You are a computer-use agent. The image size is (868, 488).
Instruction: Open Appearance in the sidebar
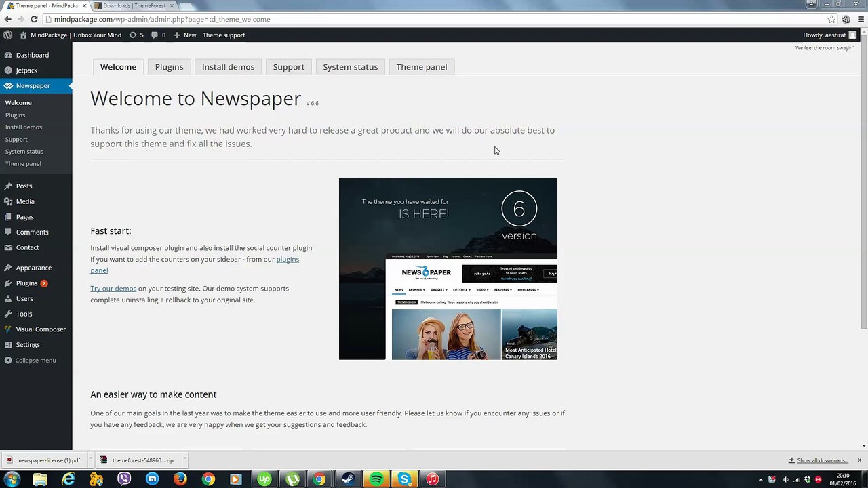click(x=33, y=268)
